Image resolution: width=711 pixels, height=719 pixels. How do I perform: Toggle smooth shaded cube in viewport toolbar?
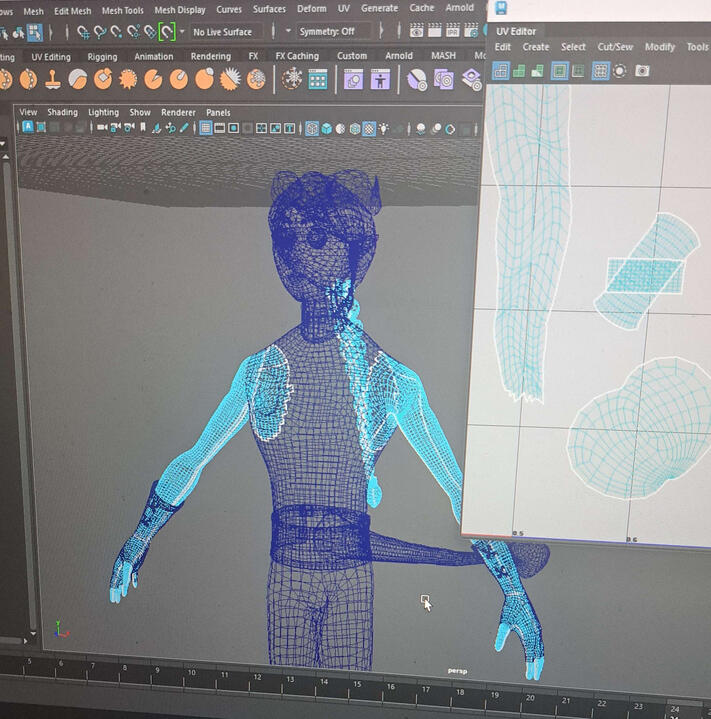[326, 129]
